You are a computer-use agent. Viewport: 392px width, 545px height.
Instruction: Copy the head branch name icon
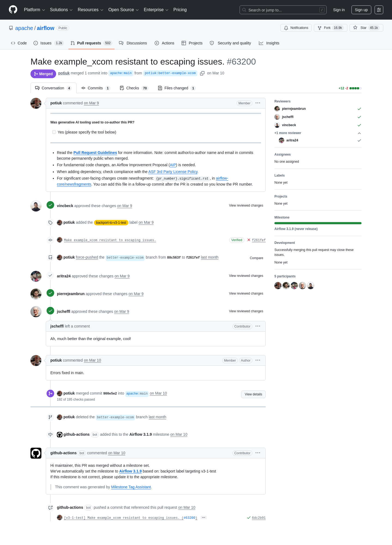pos(202,73)
